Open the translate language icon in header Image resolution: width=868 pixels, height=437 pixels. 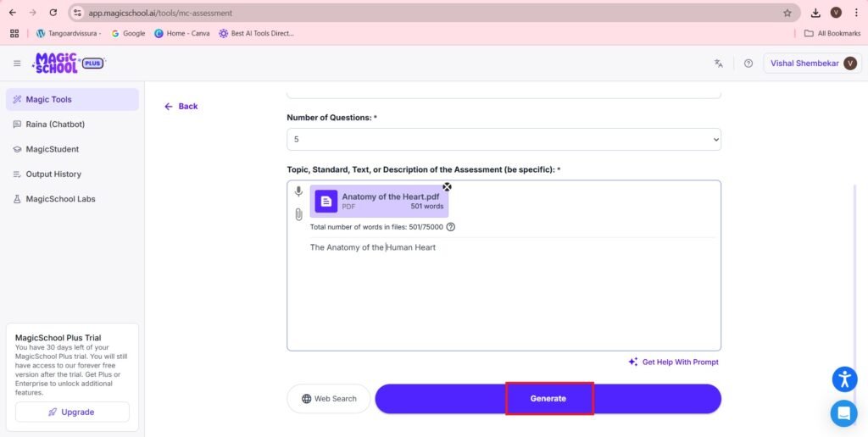(x=719, y=64)
